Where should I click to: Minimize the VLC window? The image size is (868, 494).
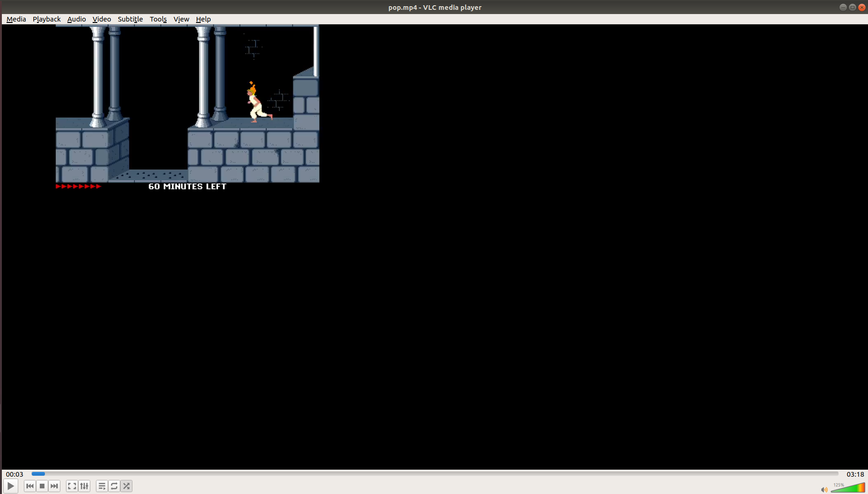[843, 7]
